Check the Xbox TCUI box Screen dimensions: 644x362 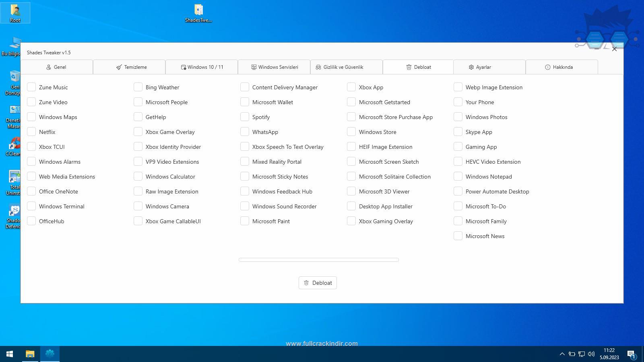click(x=31, y=146)
